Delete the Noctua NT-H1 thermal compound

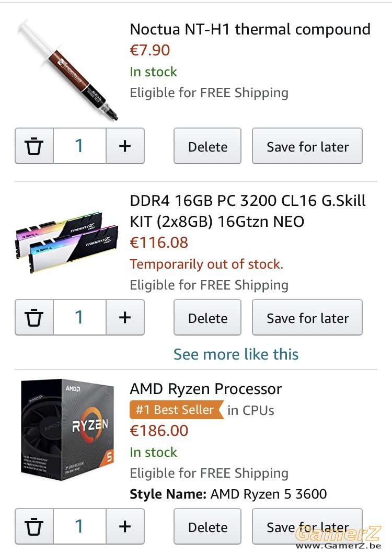point(207,146)
